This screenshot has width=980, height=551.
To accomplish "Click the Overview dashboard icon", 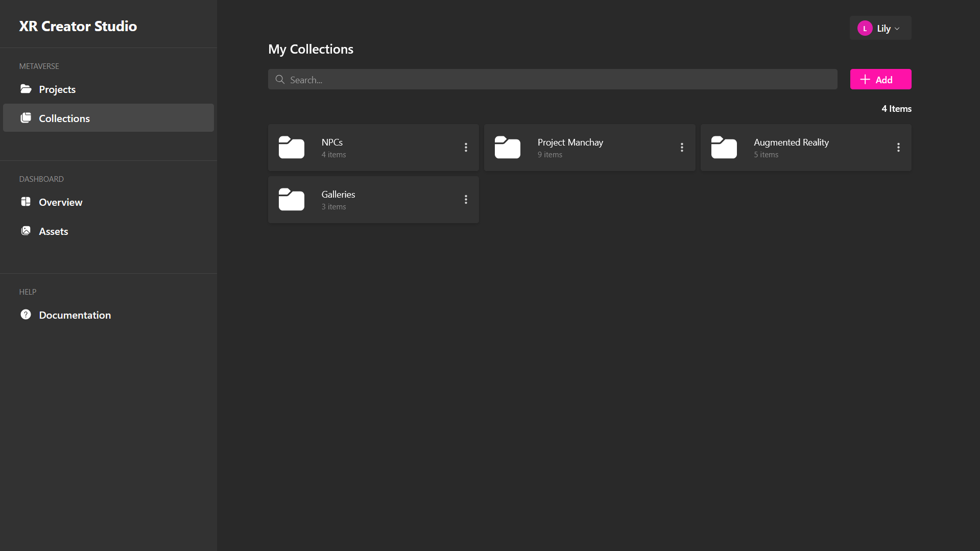I will 26,202.
